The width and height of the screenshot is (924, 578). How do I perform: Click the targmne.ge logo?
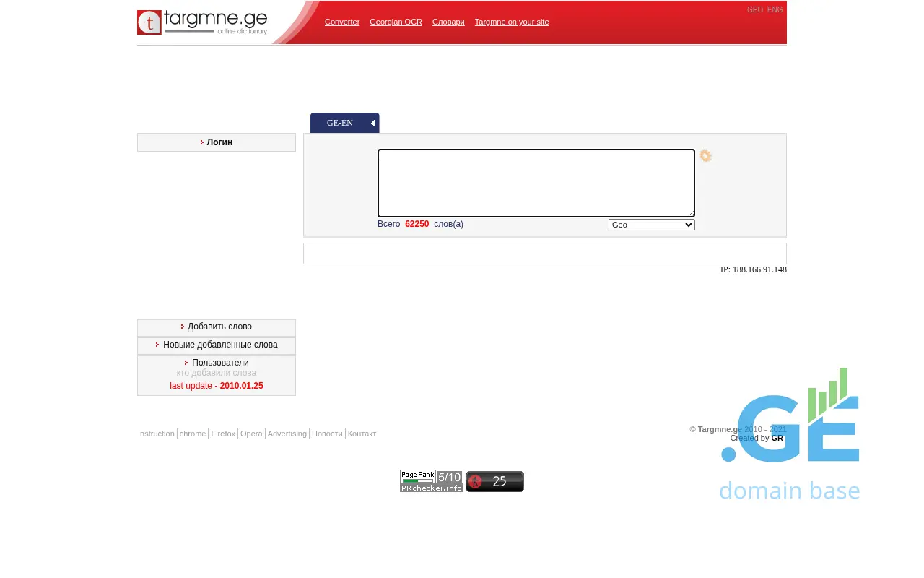click(202, 22)
